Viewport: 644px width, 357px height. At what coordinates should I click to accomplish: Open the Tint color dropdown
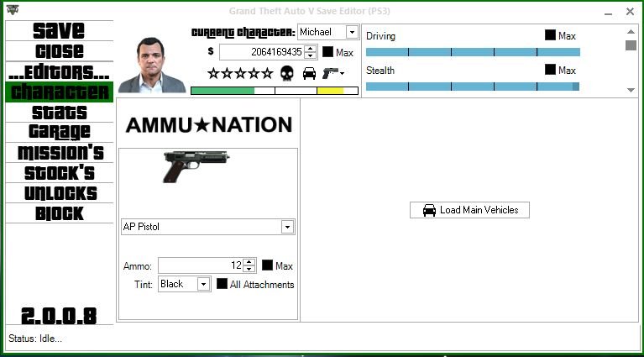coord(203,284)
